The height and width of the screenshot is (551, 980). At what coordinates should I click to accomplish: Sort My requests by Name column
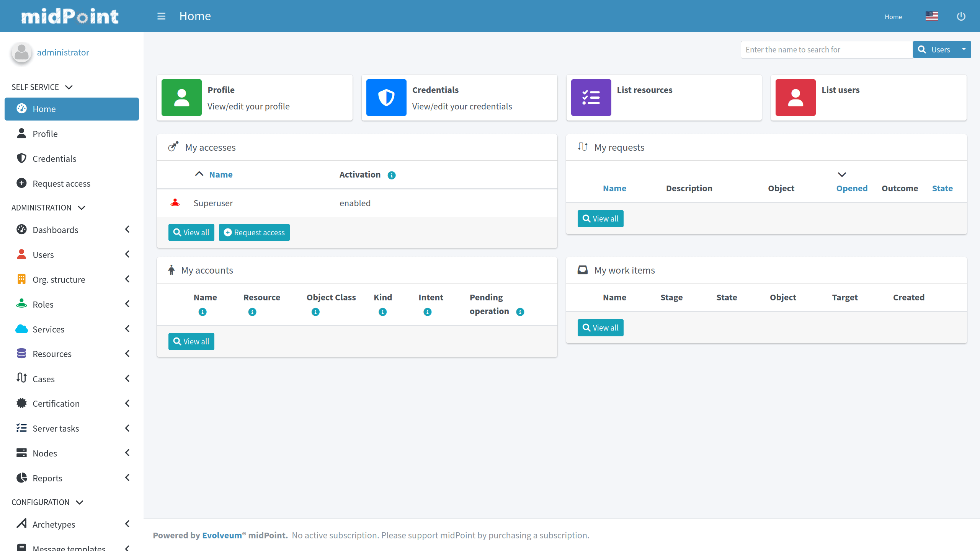[x=614, y=188]
